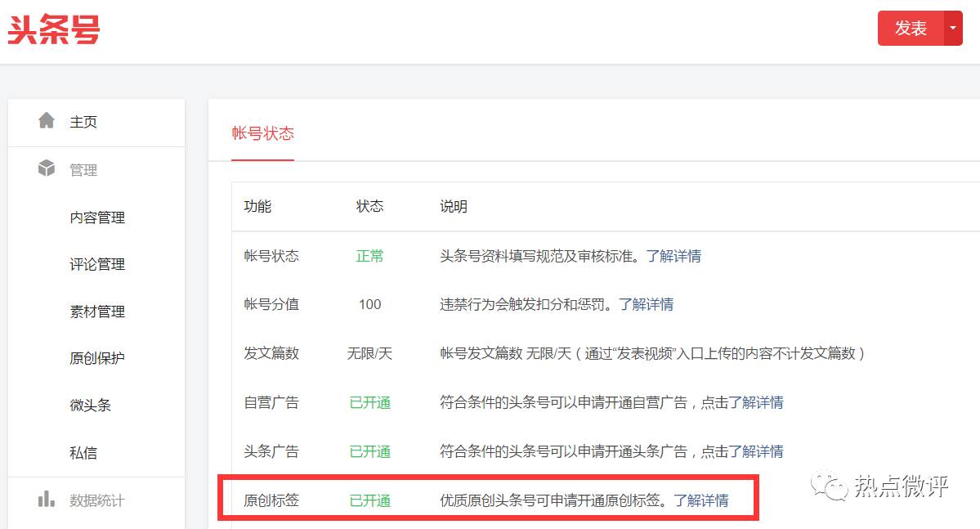
Task: Click the 状态 column header
Action: (370, 206)
